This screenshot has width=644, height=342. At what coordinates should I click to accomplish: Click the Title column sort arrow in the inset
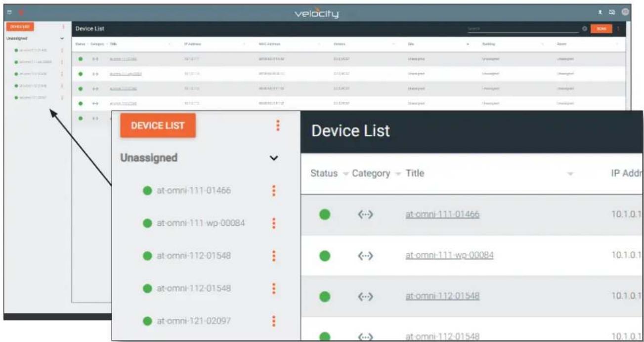coord(571,174)
